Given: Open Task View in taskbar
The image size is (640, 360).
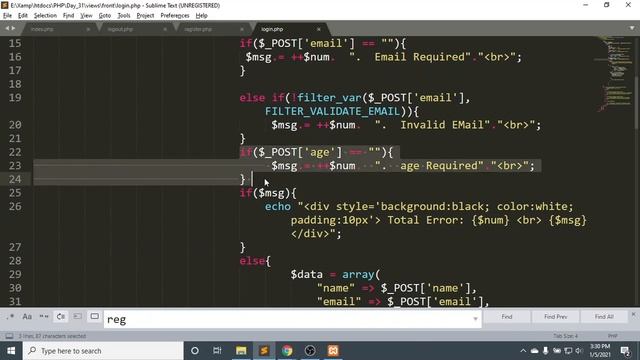Looking at the screenshot, I should click(x=217, y=351).
